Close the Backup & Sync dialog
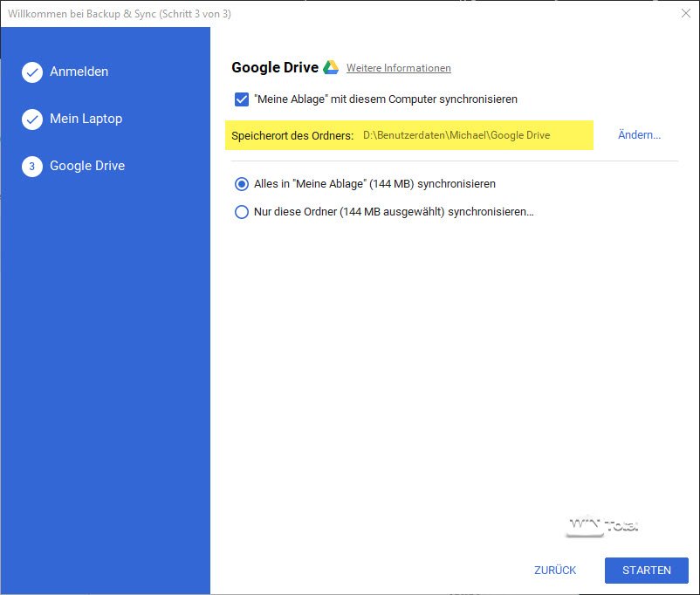700x595 pixels. point(686,13)
